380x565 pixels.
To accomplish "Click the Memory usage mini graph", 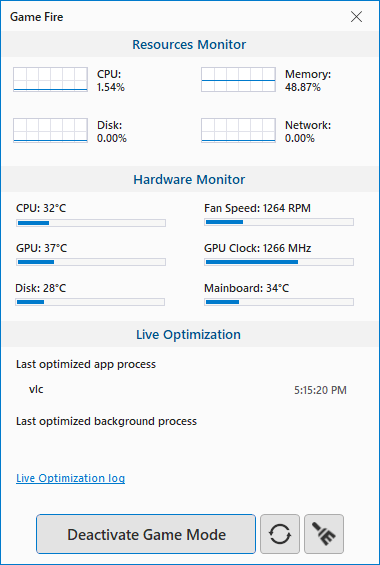I will coord(238,79).
